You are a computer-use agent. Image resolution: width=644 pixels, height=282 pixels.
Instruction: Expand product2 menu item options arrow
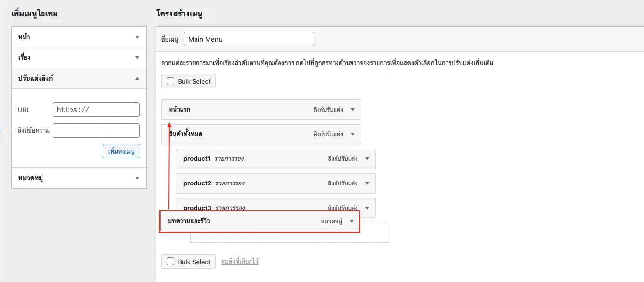tap(367, 183)
